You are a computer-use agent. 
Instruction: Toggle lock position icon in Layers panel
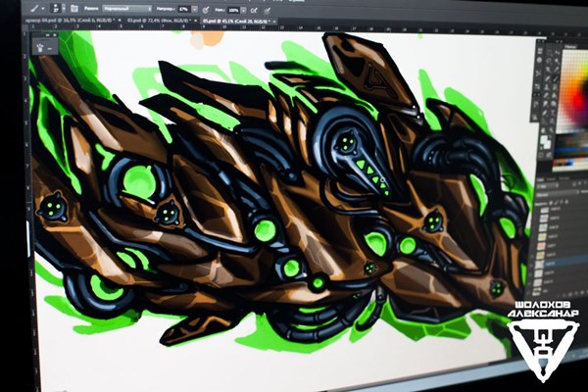[562, 202]
